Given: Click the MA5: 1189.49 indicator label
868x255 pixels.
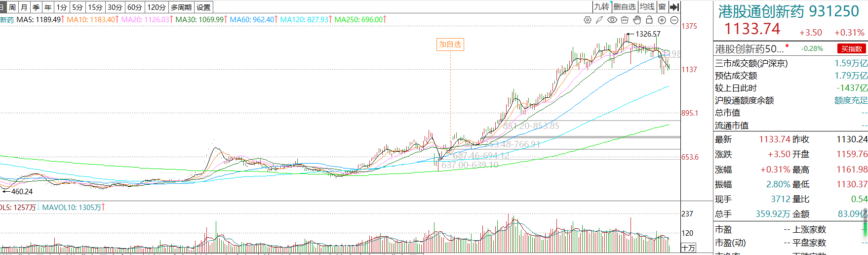Looking at the screenshot, I should pyautogui.click(x=40, y=20).
